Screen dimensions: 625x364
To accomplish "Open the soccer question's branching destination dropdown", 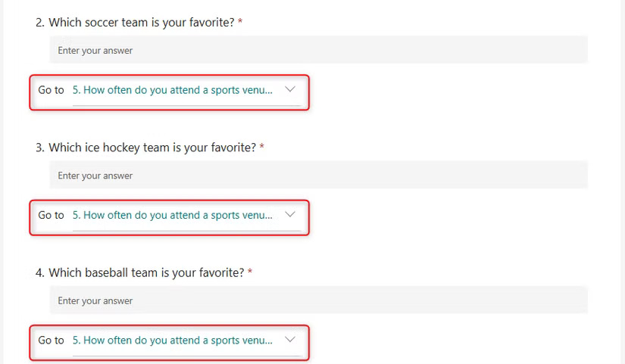I will point(173,90).
